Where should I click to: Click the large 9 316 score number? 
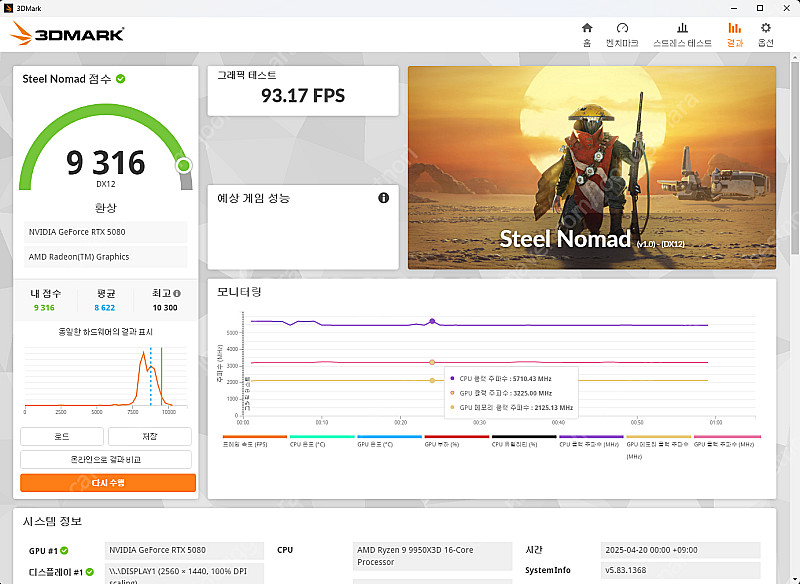click(x=106, y=163)
